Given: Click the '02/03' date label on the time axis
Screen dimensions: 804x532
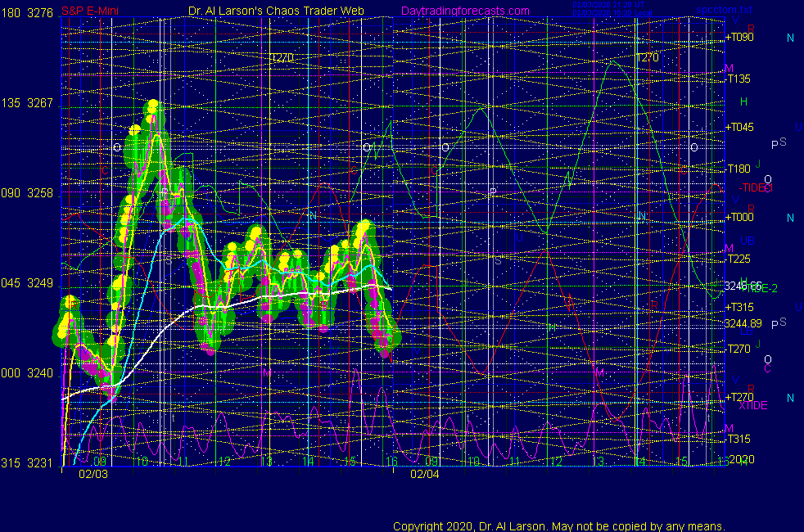Looking at the screenshot, I should [93, 474].
